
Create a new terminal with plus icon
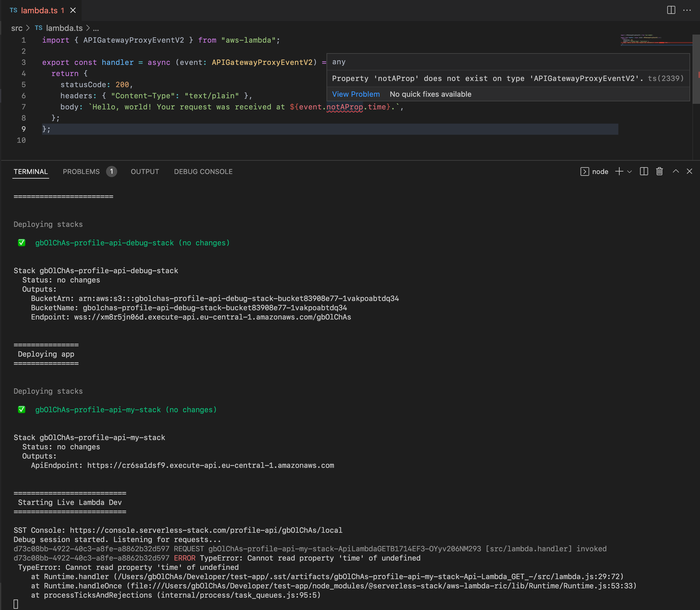click(x=619, y=171)
